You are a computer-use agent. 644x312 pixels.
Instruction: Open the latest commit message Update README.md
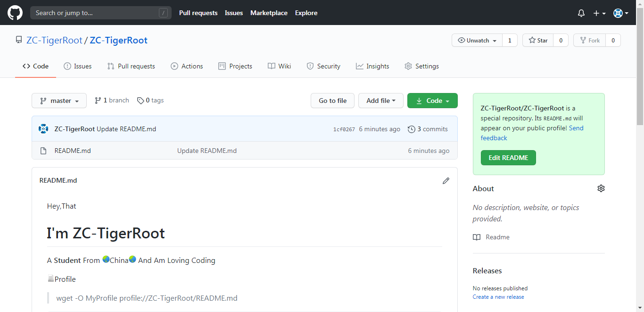[126, 129]
